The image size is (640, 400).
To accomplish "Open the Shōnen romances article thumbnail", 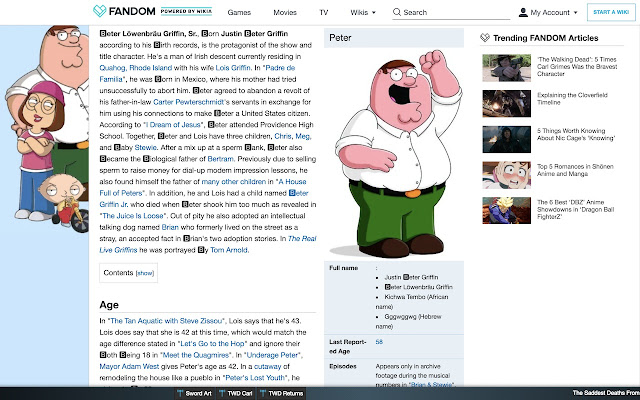I will [507, 175].
